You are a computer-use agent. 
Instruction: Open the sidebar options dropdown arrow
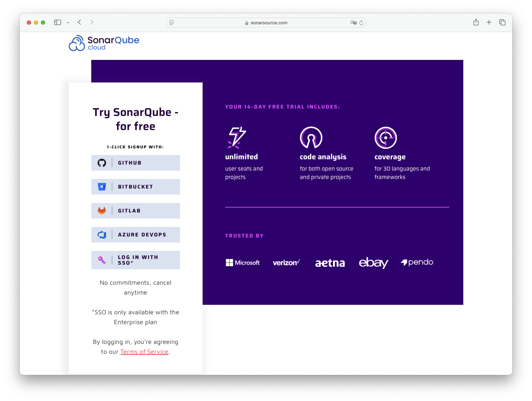(68, 23)
